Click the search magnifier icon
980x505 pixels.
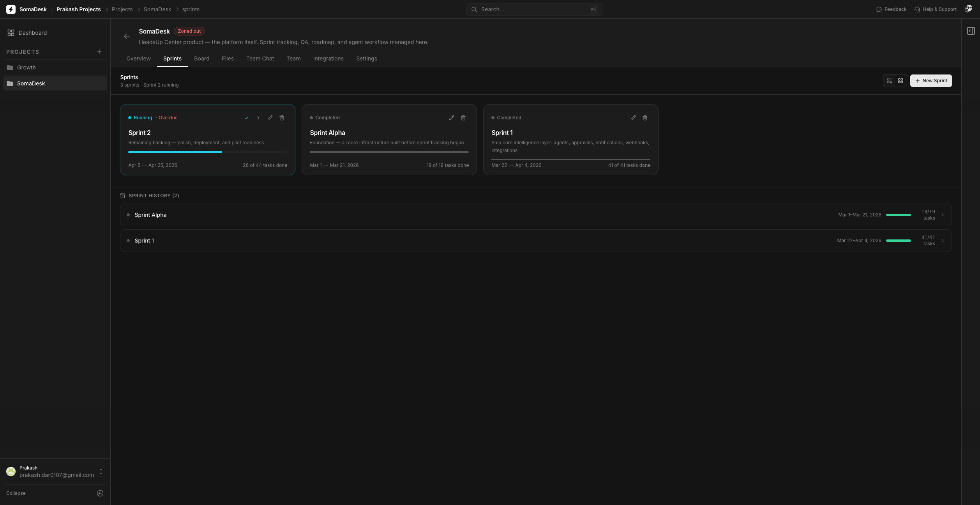(x=474, y=9)
